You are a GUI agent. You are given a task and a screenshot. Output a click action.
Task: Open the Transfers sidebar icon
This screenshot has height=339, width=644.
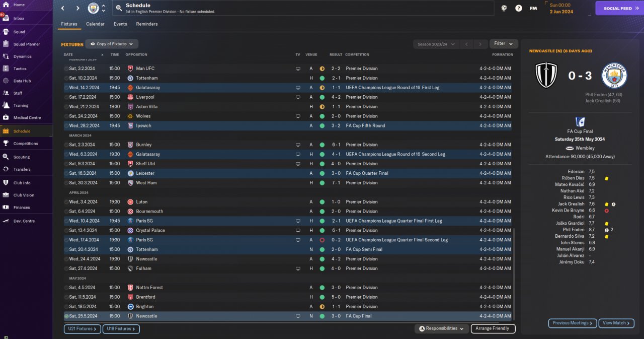(6, 169)
